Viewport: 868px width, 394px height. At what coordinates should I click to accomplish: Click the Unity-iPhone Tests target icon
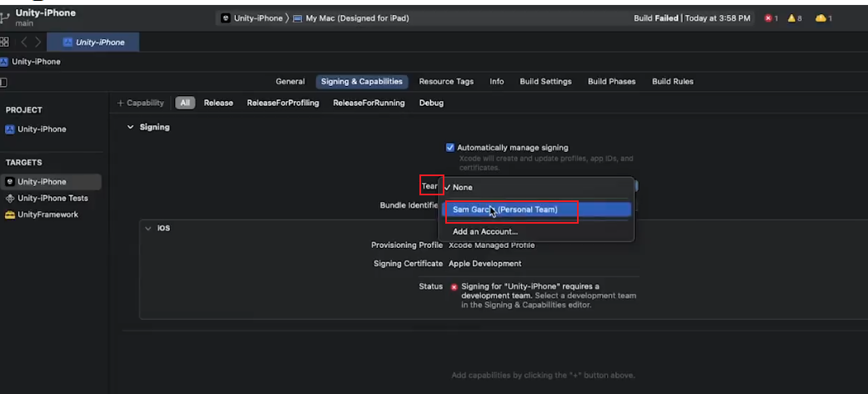point(10,199)
